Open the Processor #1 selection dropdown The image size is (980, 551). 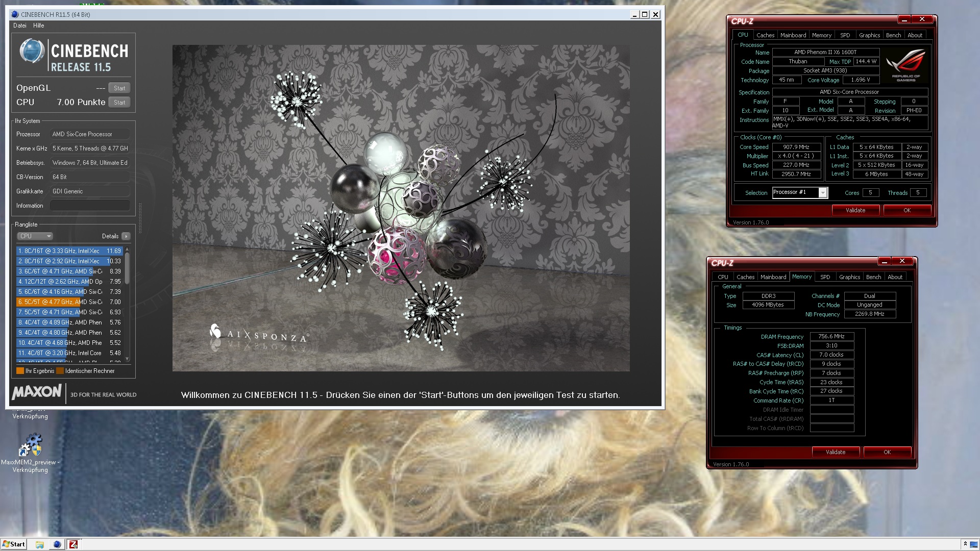822,192
